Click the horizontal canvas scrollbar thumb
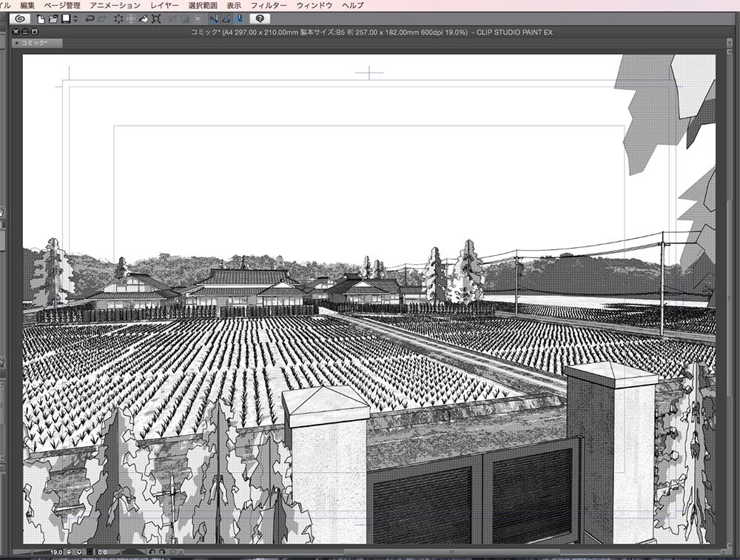 tap(451, 552)
